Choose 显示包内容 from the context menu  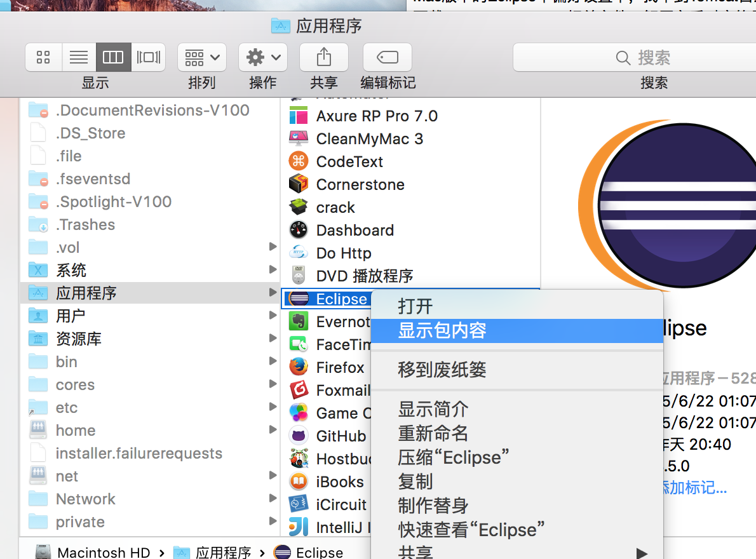coord(517,330)
